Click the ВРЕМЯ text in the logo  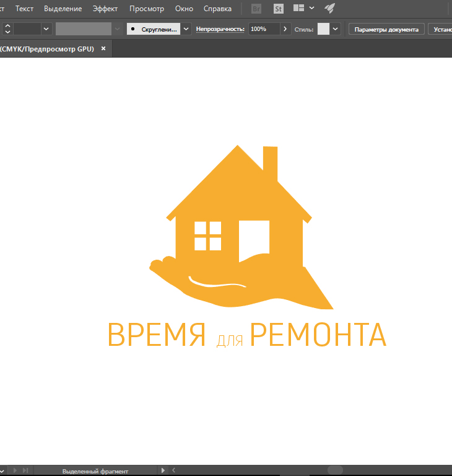click(x=157, y=335)
